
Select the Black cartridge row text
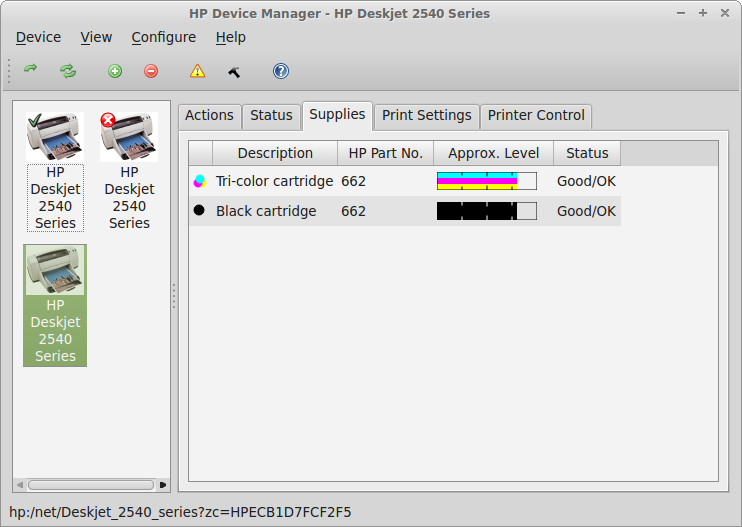click(x=266, y=211)
